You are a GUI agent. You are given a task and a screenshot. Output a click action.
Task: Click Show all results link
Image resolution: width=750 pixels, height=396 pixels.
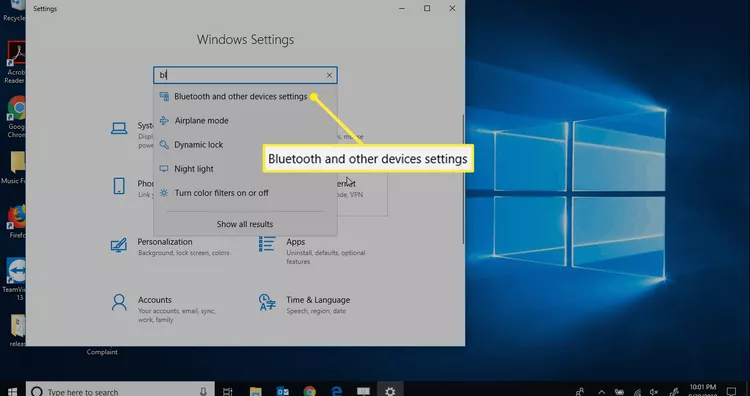pyautogui.click(x=245, y=224)
